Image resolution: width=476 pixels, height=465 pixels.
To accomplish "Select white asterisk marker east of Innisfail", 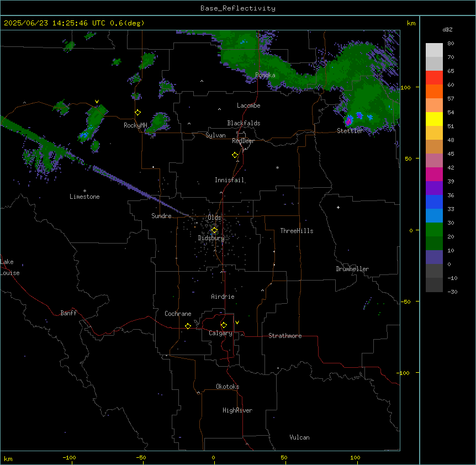I will [277, 167].
